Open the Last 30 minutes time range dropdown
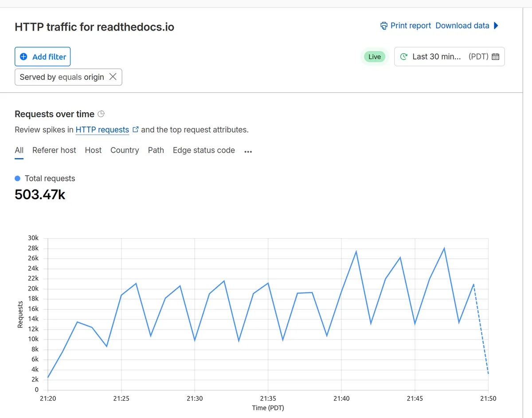 click(450, 57)
